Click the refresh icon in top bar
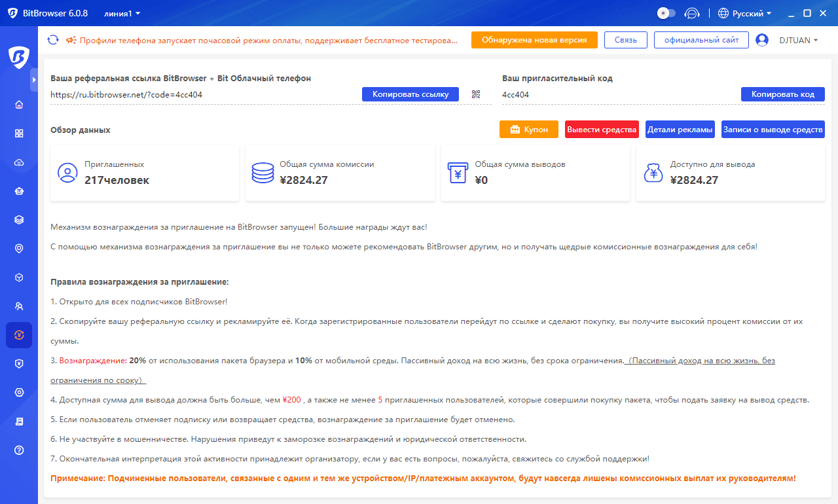Image resolution: width=838 pixels, height=504 pixels. [x=53, y=40]
